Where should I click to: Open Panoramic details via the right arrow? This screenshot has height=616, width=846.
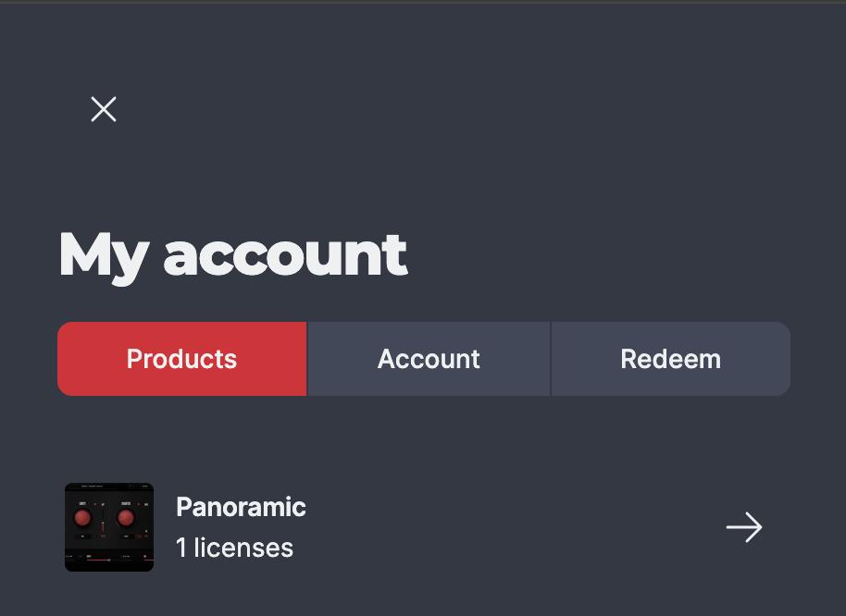click(744, 527)
